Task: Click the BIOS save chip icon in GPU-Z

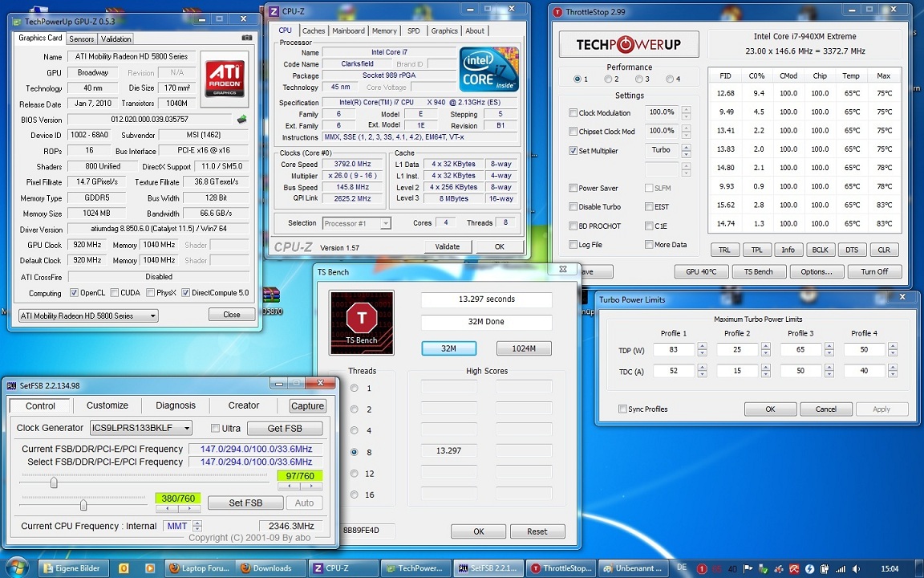Action: pos(241,119)
